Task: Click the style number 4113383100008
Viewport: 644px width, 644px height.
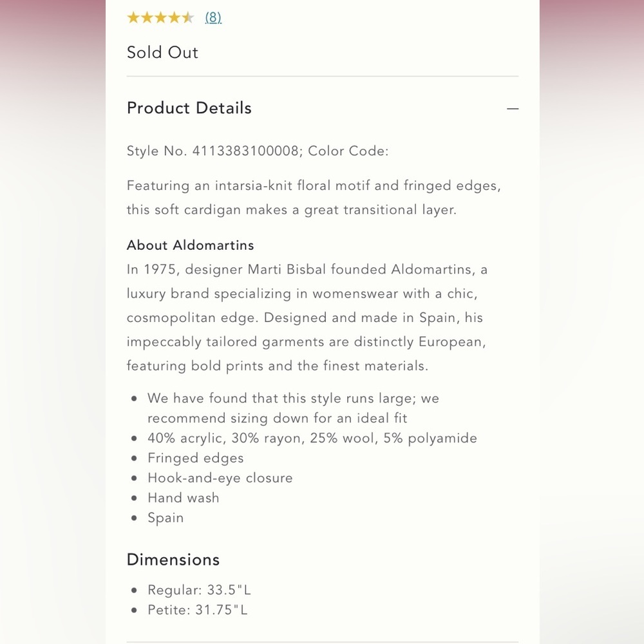Action: click(x=245, y=151)
